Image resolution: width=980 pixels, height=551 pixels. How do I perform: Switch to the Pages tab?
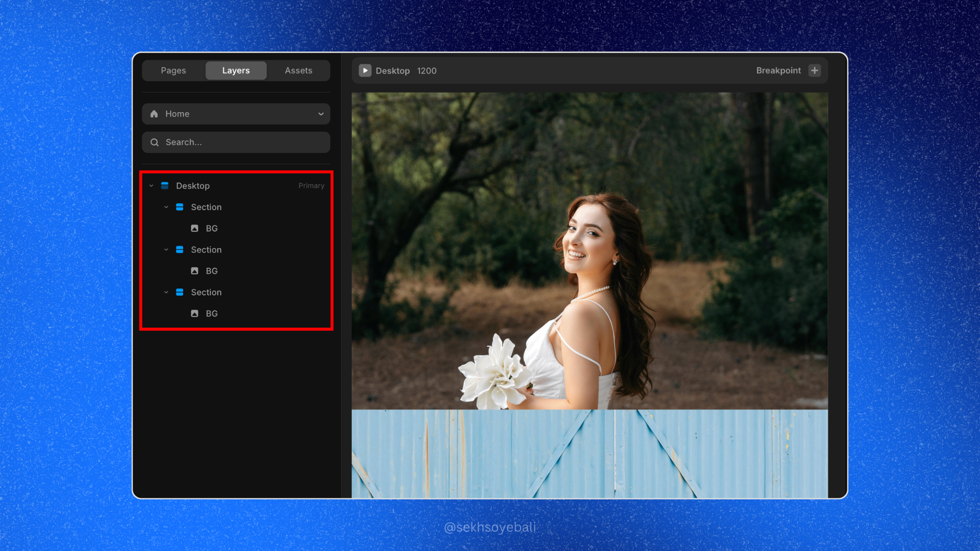point(174,70)
